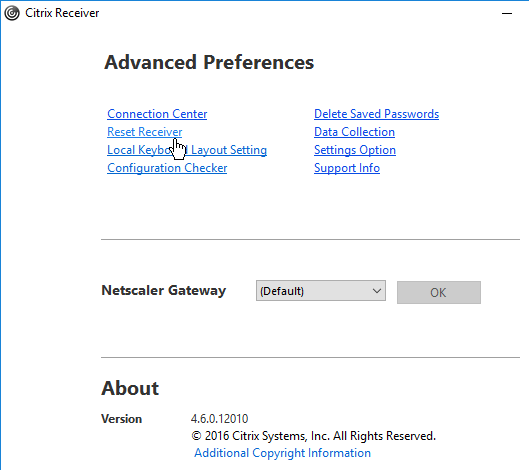
Task: Open the Connection Center link
Action: [157, 114]
